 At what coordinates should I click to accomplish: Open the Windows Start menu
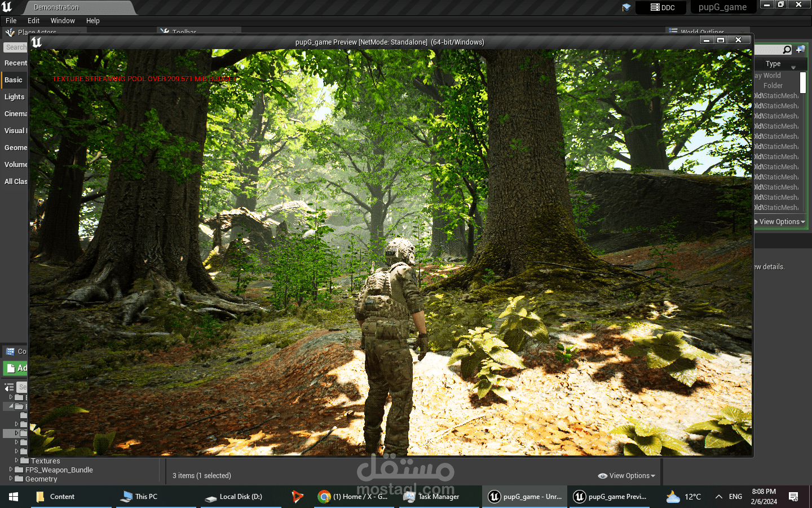pyautogui.click(x=14, y=497)
